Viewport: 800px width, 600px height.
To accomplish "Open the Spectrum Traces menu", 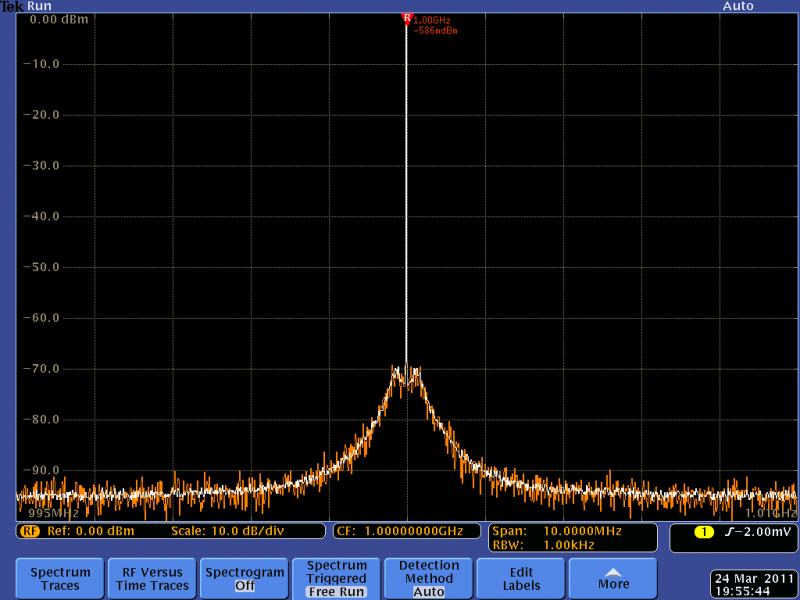I will (60, 579).
